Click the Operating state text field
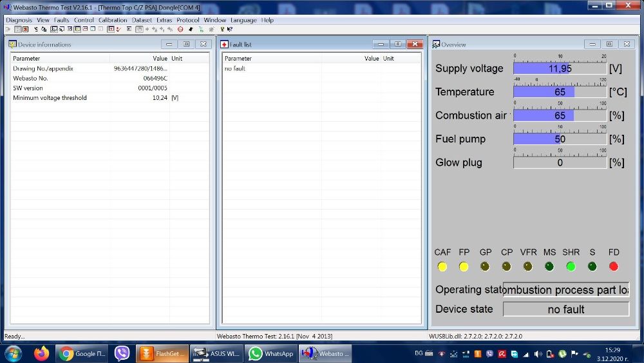 pyautogui.click(x=566, y=290)
